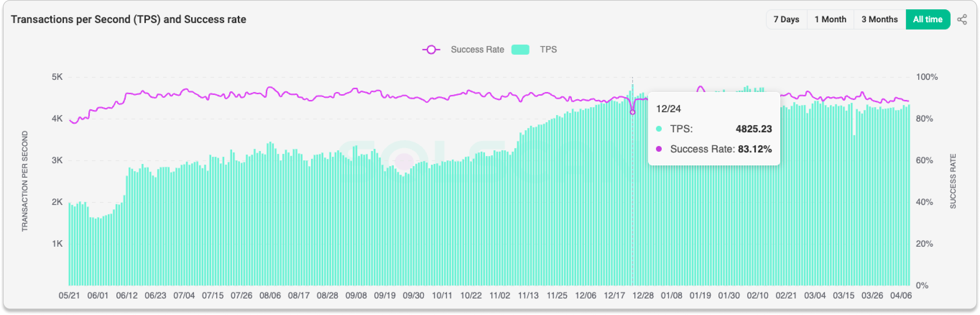
Task: Click the magenta dot beside Success Rate in tooltip
Action: point(658,149)
